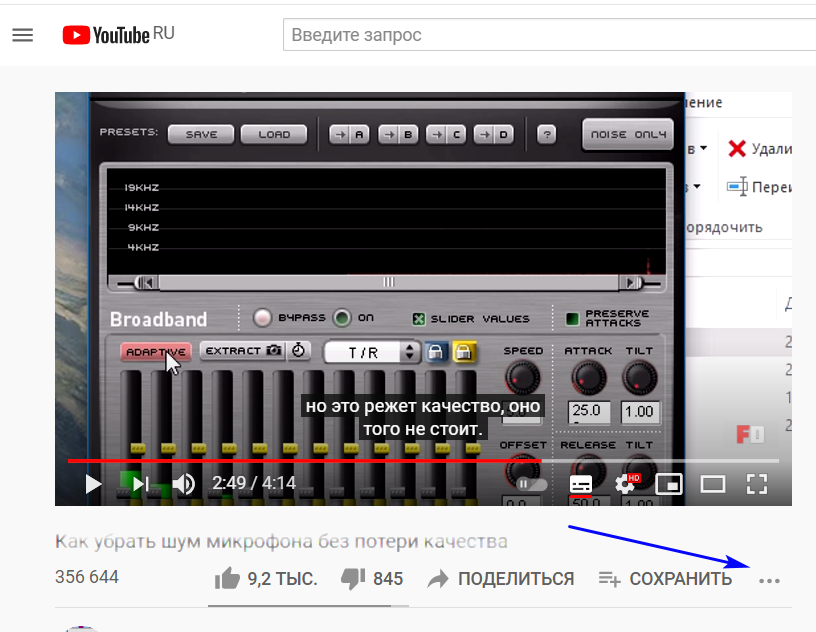Image resolution: width=816 pixels, height=632 pixels.
Task: Select preset slot D in the plugin
Action: 494,135
